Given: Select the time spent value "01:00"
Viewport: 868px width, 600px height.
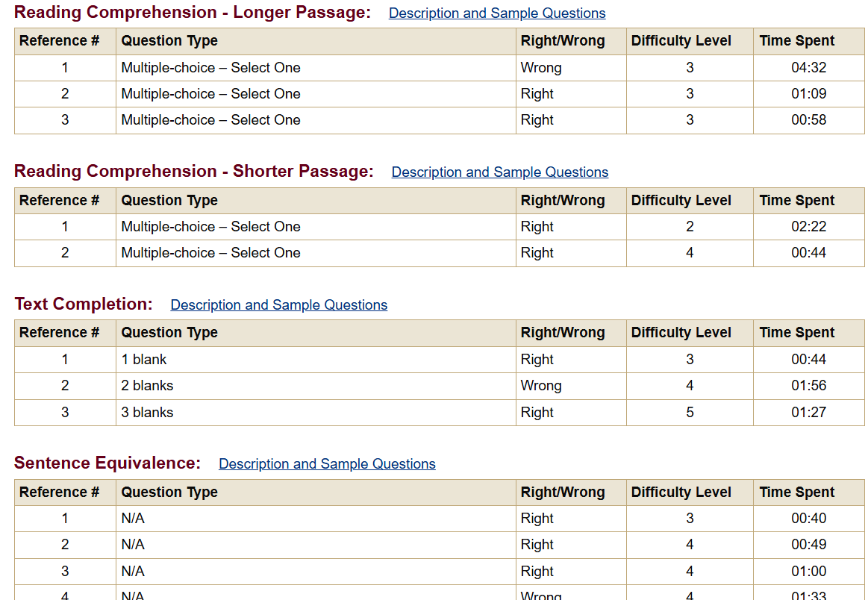Looking at the screenshot, I should click(809, 571).
